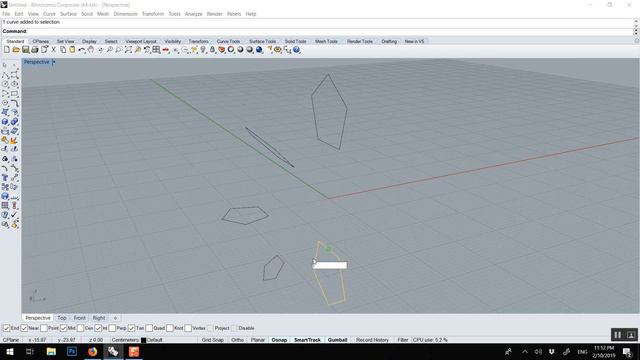Switch to the Top viewport tab
Screen dimensions: 640x360
[62, 318]
